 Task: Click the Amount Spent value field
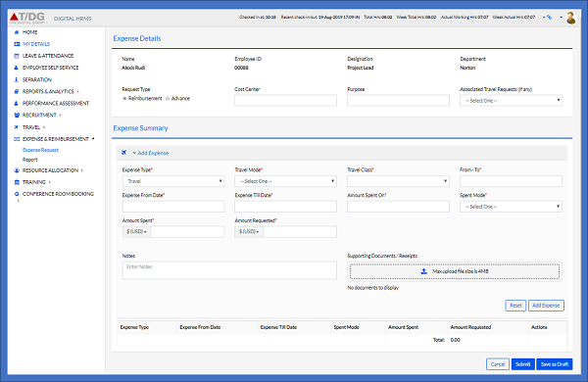pyautogui.click(x=187, y=232)
